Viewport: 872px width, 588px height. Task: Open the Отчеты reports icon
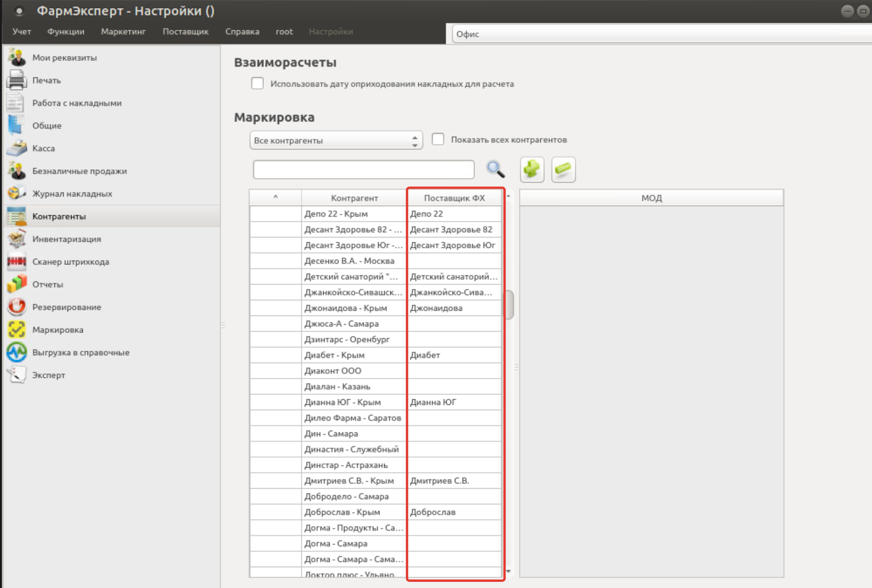pos(17,284)
